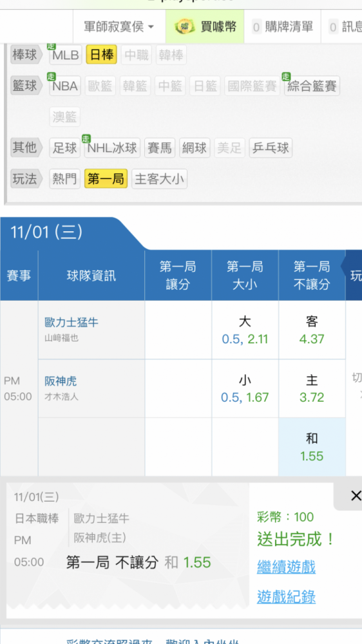The width and height of the screenshot is (362, 644).
Task: Pick 大 0.5, 2.11 first-inning odds
Action: coord(245,330)
